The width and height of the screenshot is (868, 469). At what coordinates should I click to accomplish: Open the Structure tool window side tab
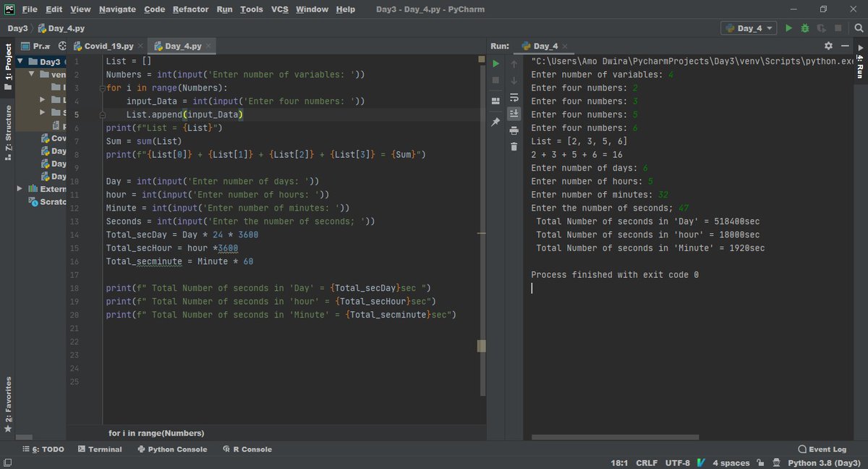[8, 132]
